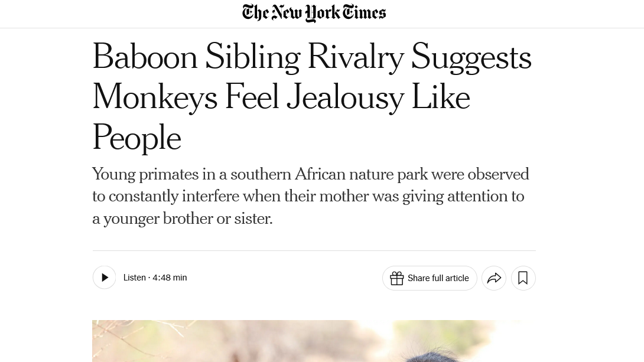
Task: Click The New York Times logo
Action: (314, 13)
